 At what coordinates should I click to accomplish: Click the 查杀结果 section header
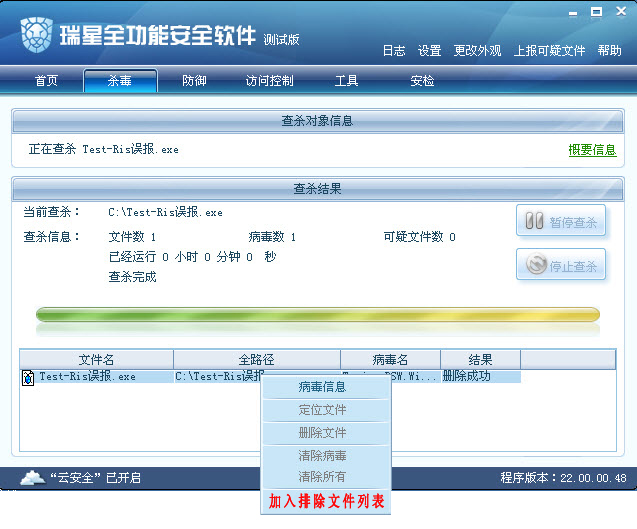click(x=318, y=189)
